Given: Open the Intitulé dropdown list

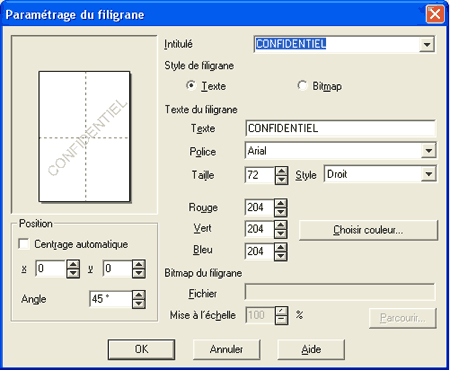Looking at the screenshot, I should tap(427, 44).
